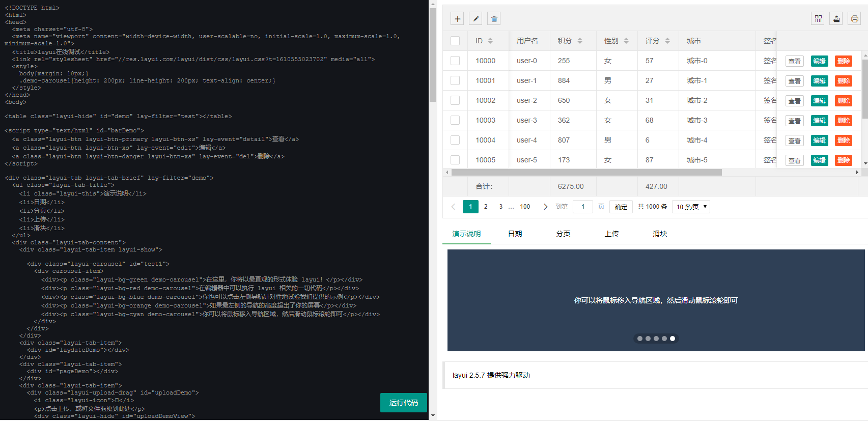Sort table by 积分 column arrows
Viewport: 868px width, 421px height.
[x=580, y=41]
